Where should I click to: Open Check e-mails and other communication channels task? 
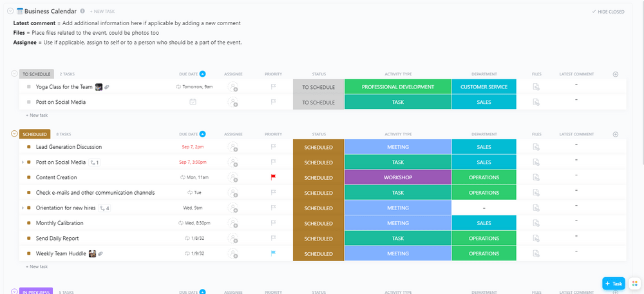(95, 193)
